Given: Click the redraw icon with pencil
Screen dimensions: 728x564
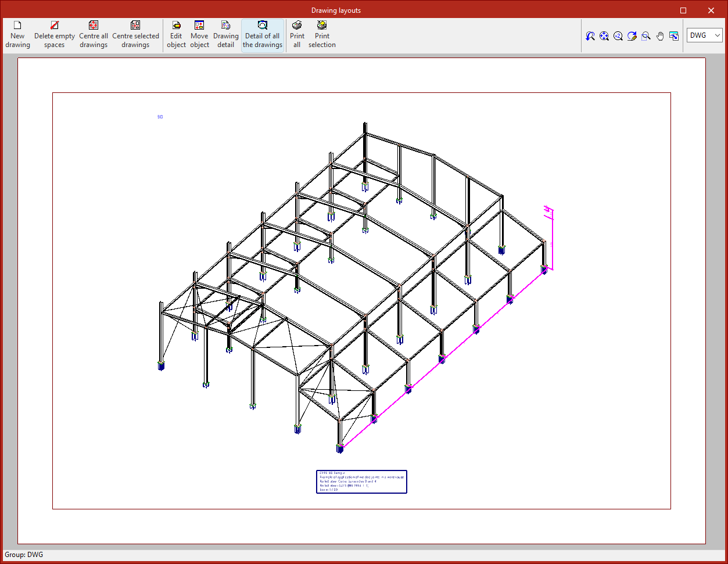Looking at the screenshot, I should coord(632,35).
